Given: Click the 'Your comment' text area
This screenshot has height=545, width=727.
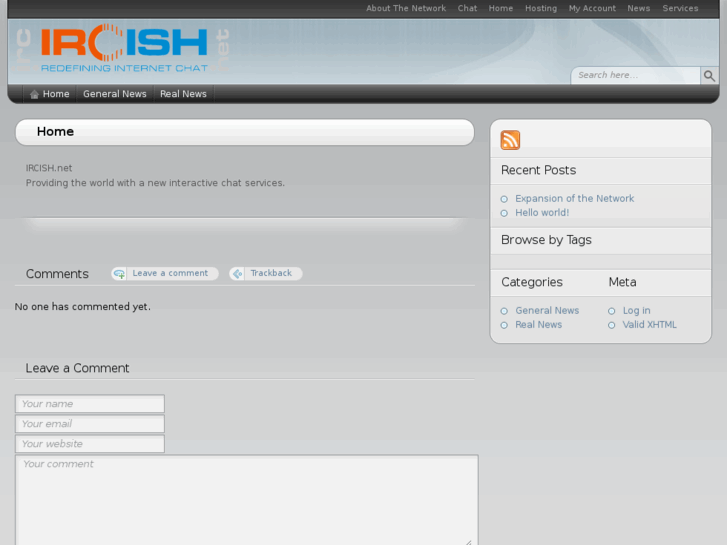Looking at the screenshot, I should click(x=247, y=500).
